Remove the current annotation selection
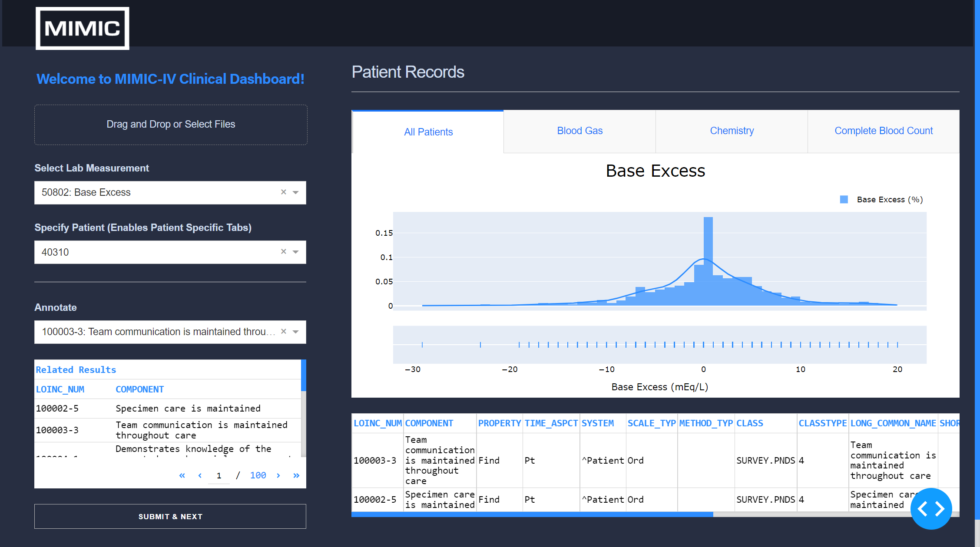Viewport: 980px width, 547px height. (283, 331)
